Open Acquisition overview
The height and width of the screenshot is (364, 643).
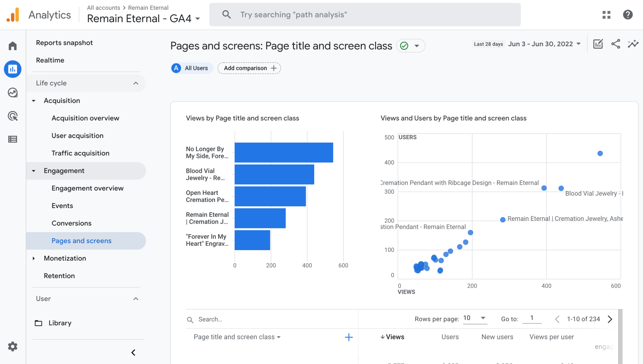85,118
